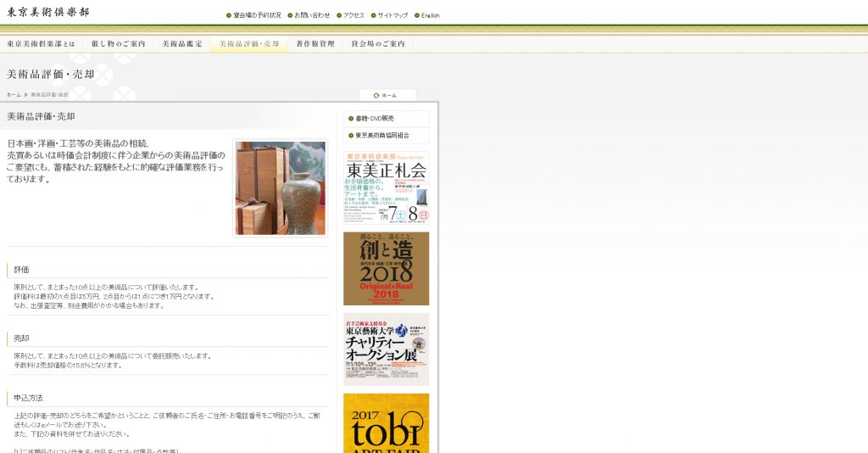
Task: Click green bullet icon beside 書籍・DVD販売
Action: [x=351, y=119]
